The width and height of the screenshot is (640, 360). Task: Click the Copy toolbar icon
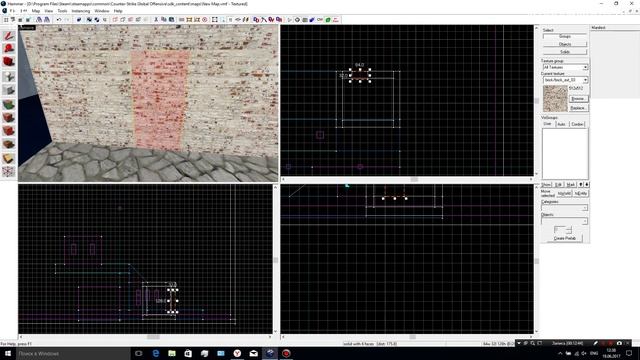164,20
